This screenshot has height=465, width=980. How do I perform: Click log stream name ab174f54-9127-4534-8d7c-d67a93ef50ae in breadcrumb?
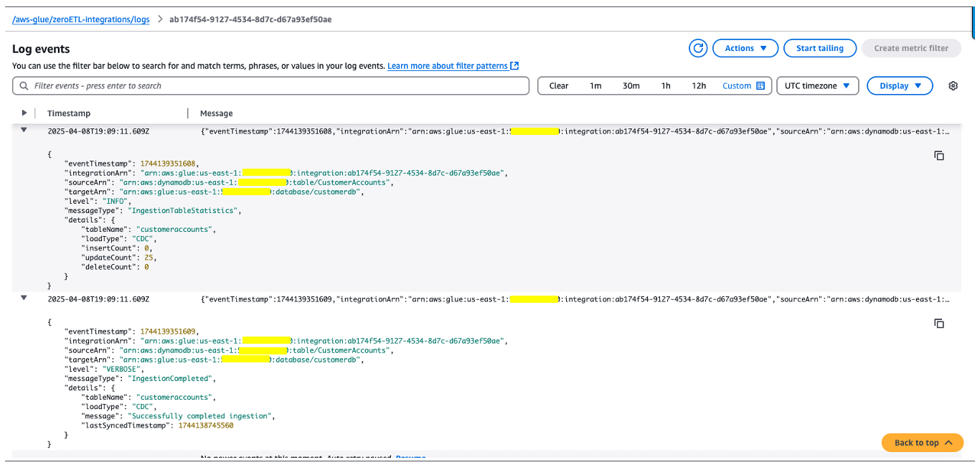coord(250,19)
